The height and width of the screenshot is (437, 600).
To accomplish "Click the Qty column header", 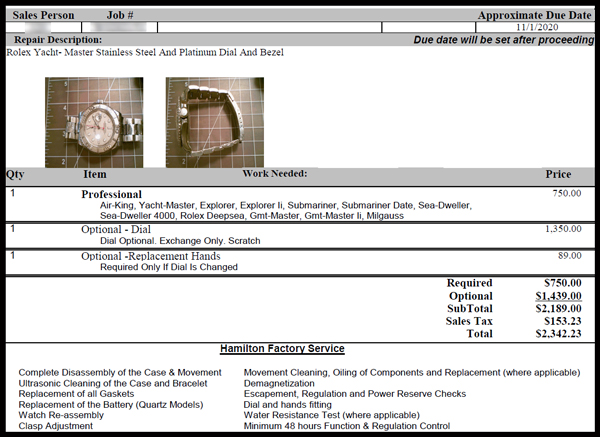I will [x=15, y=174].
